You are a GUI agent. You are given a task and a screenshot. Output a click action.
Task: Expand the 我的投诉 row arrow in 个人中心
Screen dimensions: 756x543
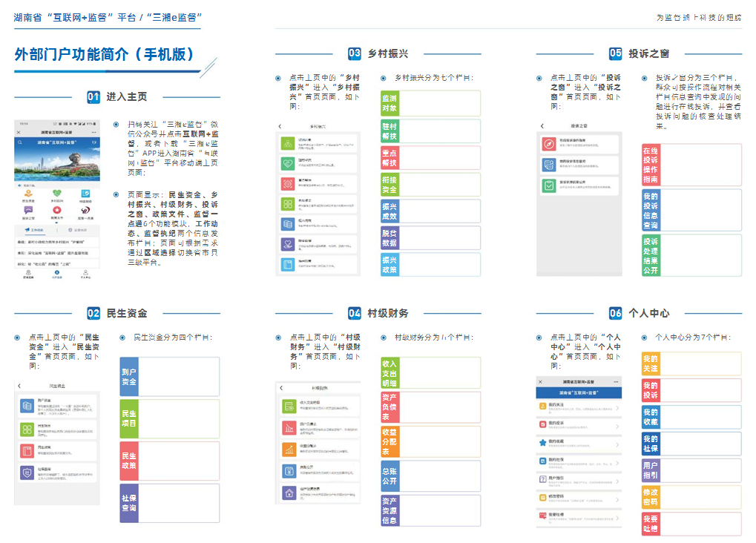click(x=617, y=426)
